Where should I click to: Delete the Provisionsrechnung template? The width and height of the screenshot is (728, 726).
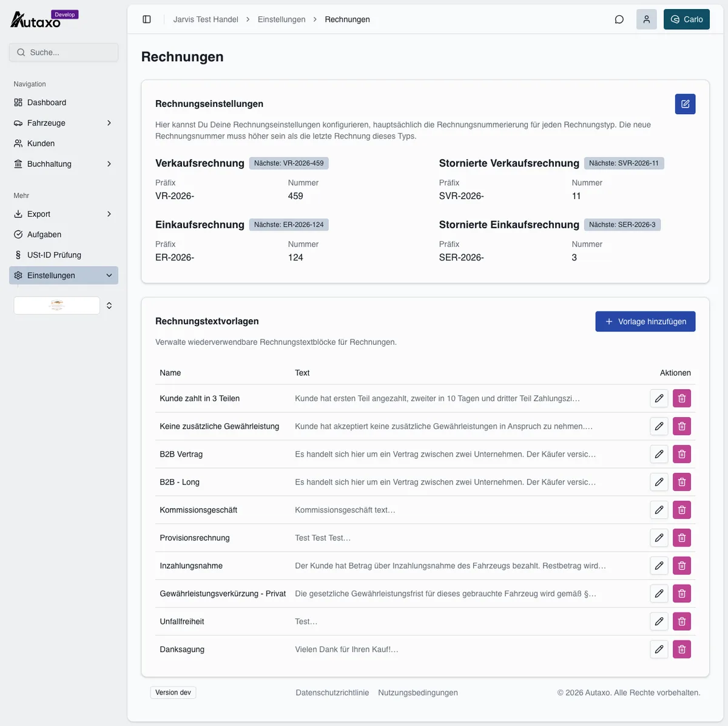tap(682, 538)
